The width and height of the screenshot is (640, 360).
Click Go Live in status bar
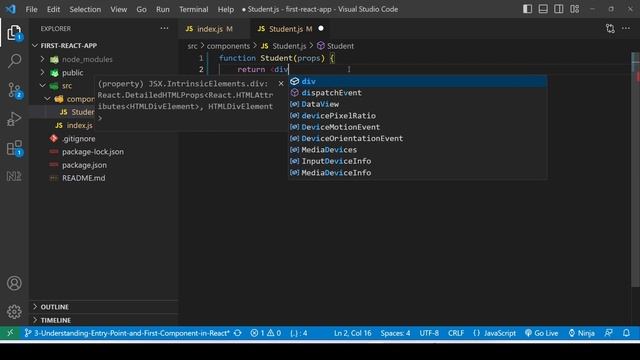click(x=541, y=333)
